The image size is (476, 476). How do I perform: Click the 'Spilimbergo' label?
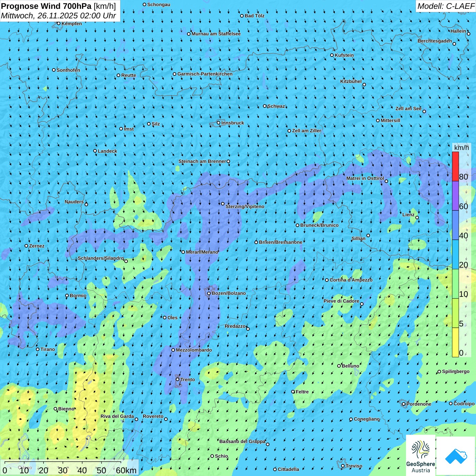(456, 371)
